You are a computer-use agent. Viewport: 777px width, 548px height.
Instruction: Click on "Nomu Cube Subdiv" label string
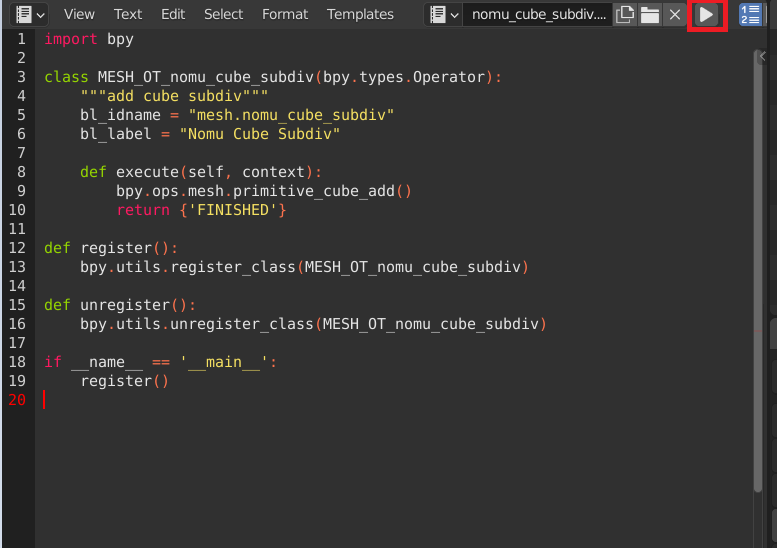(x=260, y=134)
